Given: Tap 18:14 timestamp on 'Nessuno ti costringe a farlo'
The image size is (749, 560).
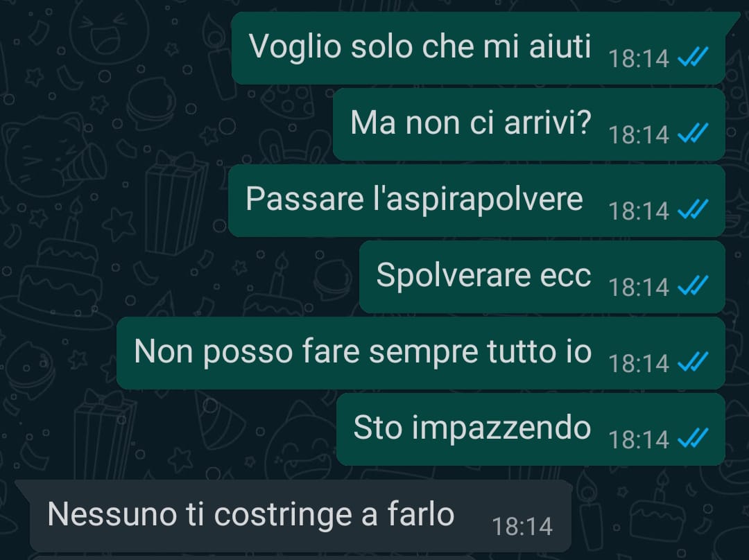Looking at the screenshot, I should tap(522, 527).
